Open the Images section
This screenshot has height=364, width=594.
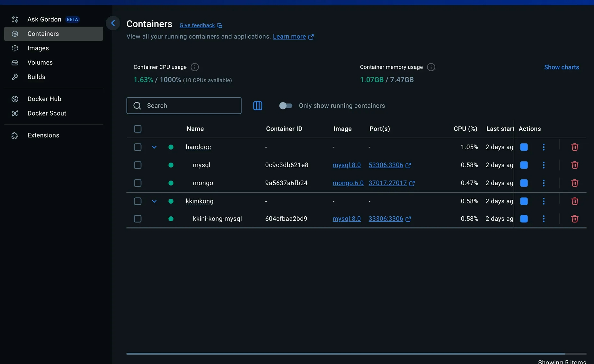pyautogui.click(x=53, y=48)
